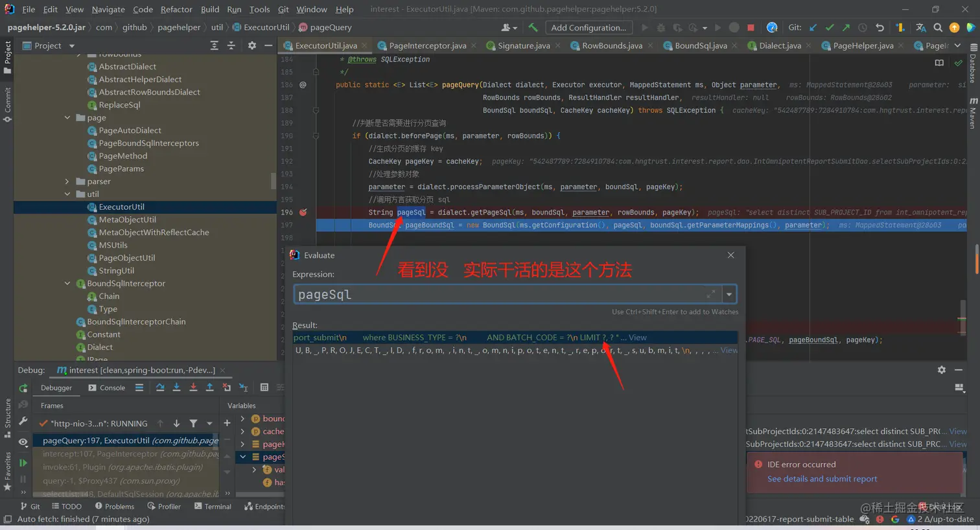This screenshot has height=530, width=980.
Task: Click Add Configuration button
Action: (589, 27)
